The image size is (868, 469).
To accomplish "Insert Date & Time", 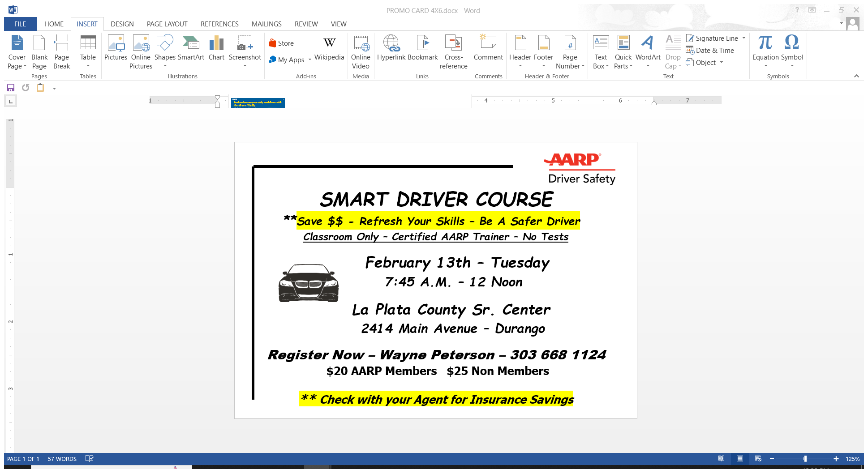I will coord(710,51).
